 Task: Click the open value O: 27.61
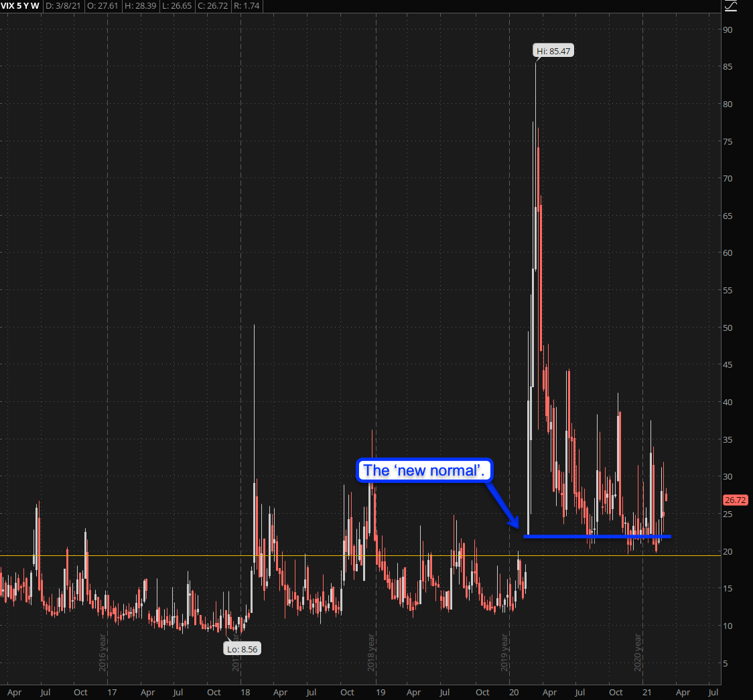(x=102, y=6)
